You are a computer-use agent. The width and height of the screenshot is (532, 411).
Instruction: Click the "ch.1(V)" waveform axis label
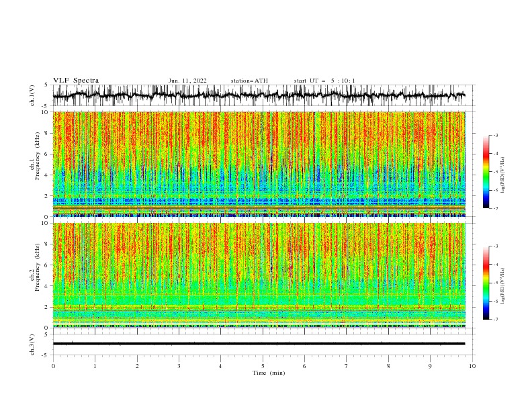coord(32,95)
